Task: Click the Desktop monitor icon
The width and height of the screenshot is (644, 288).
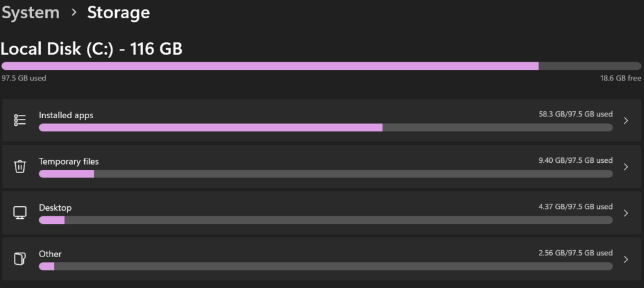Action: click(19, 213)
